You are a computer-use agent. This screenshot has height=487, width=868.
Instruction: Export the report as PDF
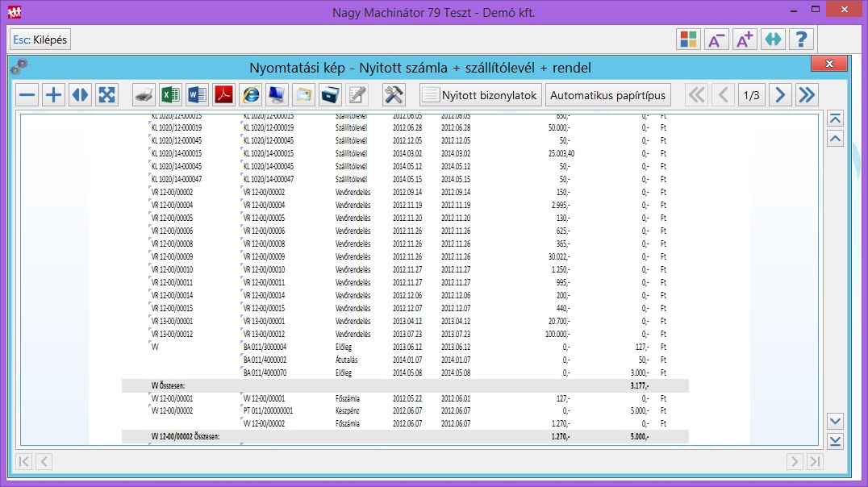click(223, 95)
